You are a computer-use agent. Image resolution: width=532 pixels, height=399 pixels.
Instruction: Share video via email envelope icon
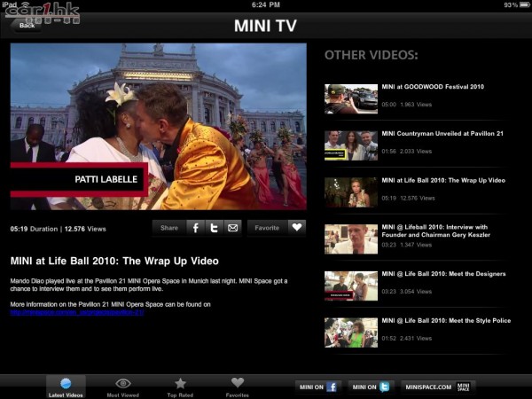click(x=232, y=228)
